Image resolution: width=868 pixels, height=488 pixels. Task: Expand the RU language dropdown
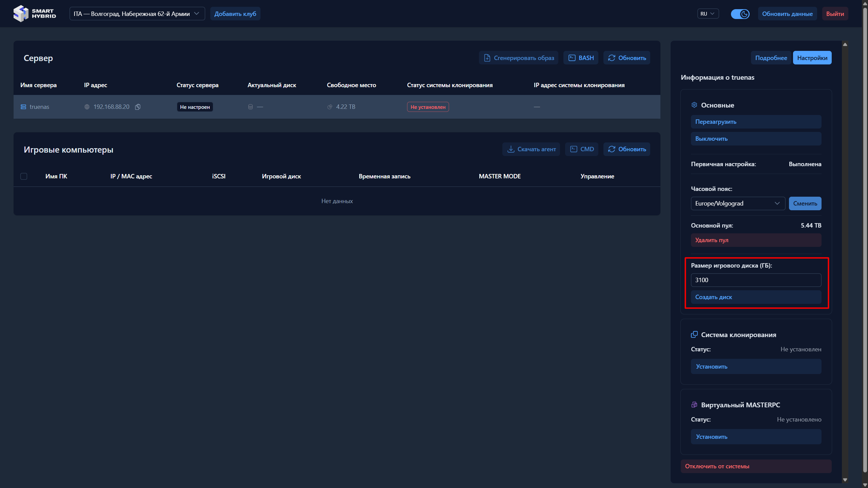tap(708, 14)
